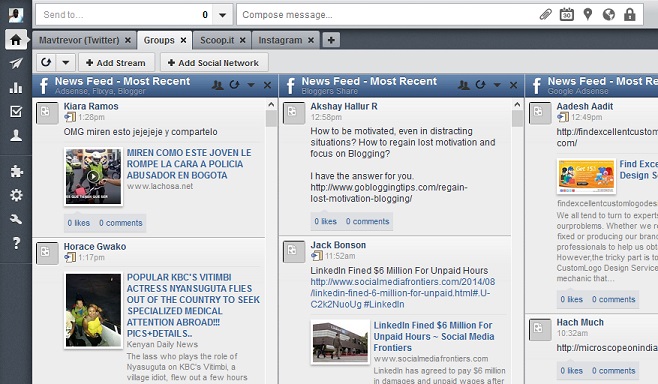This screenshot has height=384, width=658.
Task: Click the Add Social Network button
Action: (x=214, y=63)
